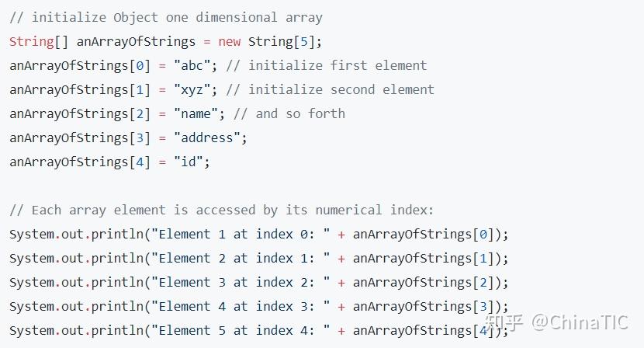Click anArrayOfStrings[3] in the println line
This screenshot has width=644, height=348.
pyautogui.click(x=427, y=306)
